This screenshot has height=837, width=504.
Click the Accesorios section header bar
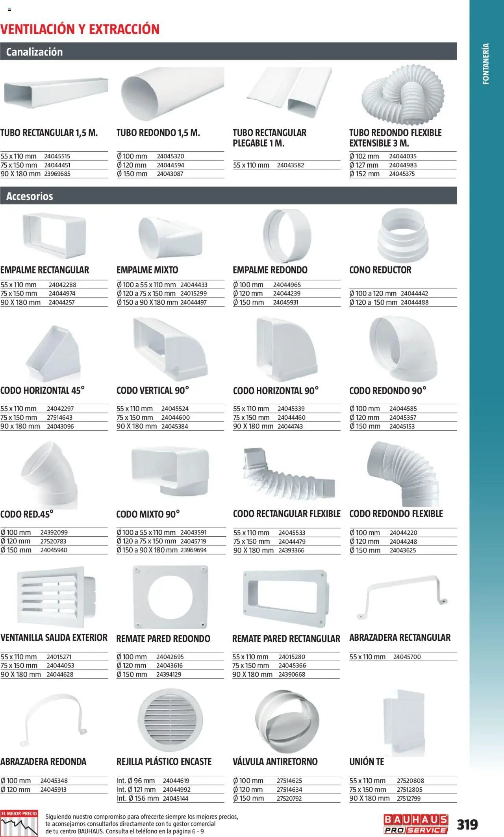point(228,196)
